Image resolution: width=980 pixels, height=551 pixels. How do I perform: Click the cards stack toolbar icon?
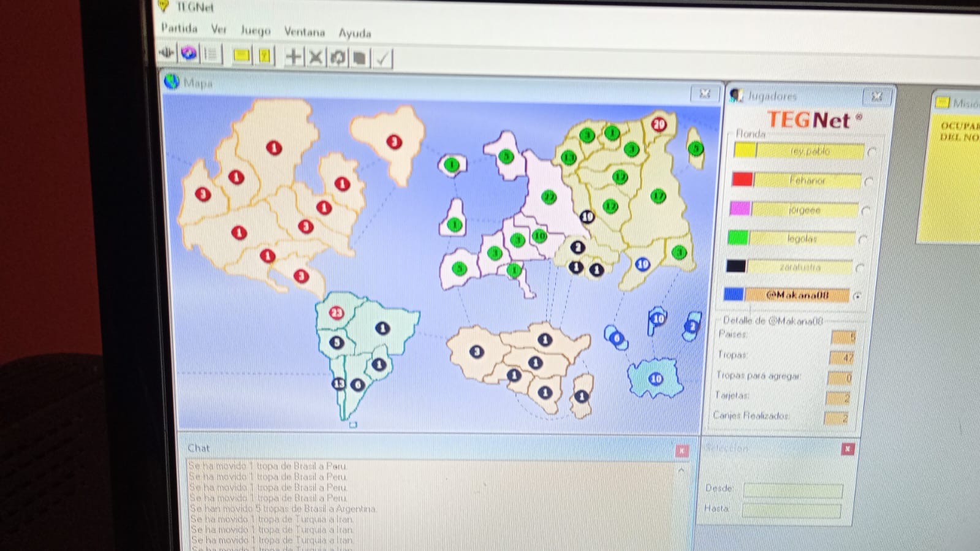(360, 58)
